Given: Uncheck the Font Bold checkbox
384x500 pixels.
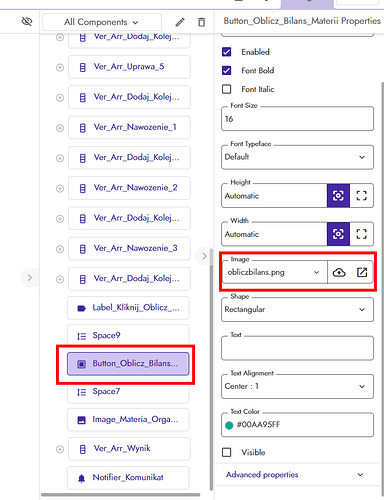Looking at the screenshot, I should tap(227, 70).
